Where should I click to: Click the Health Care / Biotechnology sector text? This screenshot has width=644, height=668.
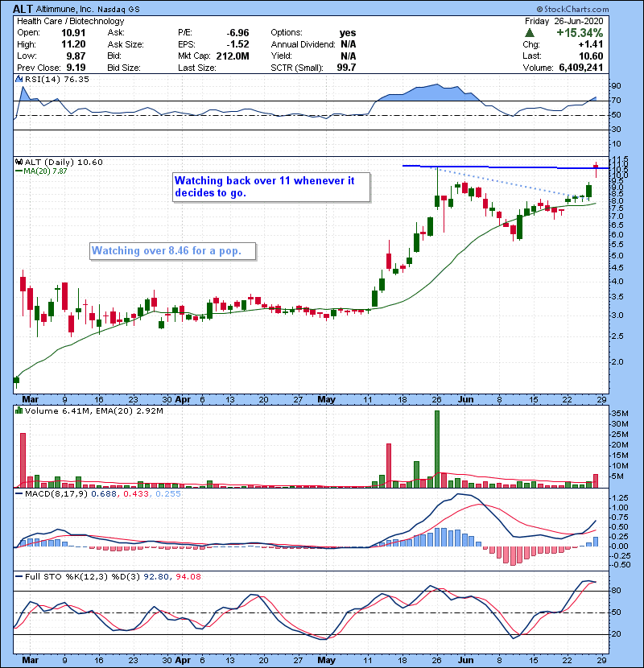point(71,21)
